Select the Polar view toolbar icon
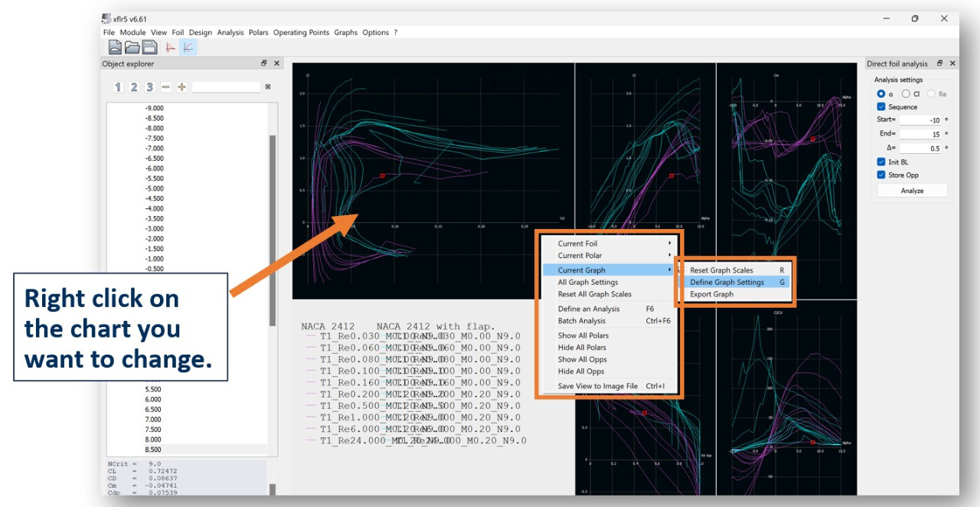 pyautogui.click(x=188, y=47)
